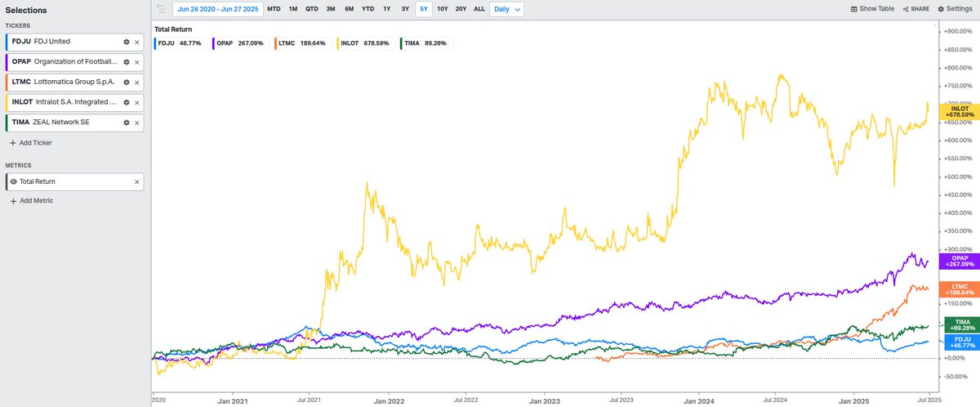Click OPAP +267.09% end-of-line label
Viewport: 980px width, 407px height.
[958, 261]
